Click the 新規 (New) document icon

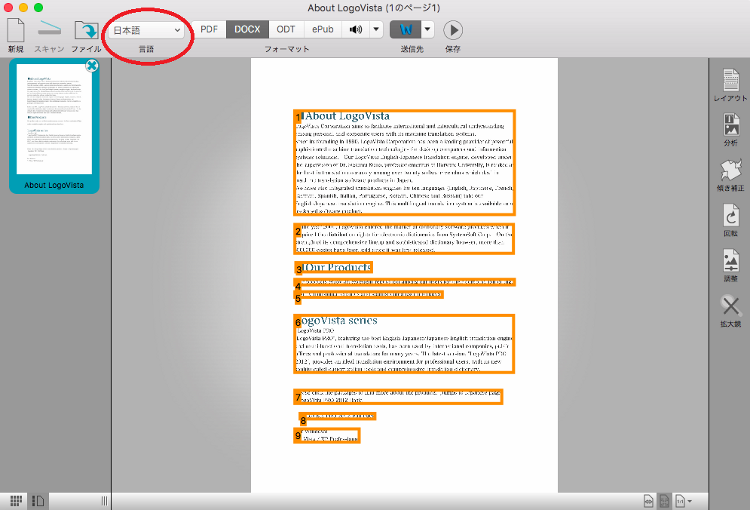pyautogui.click(x=15, y=30)
